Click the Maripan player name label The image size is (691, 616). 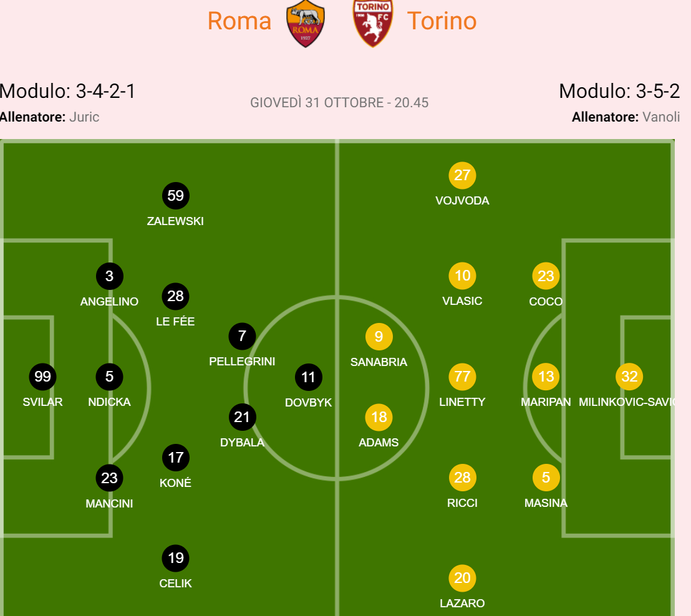click(546, 402)
